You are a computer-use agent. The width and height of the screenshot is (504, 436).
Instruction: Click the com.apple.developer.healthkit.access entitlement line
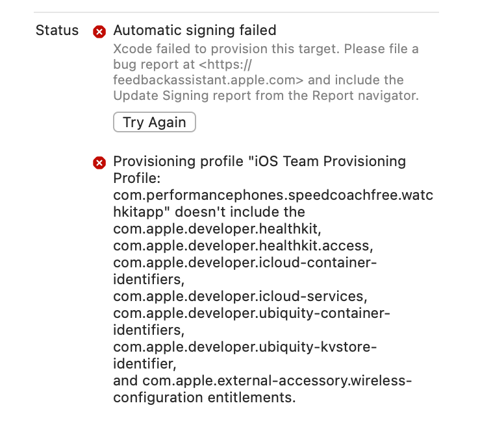(x=242, y=246)
